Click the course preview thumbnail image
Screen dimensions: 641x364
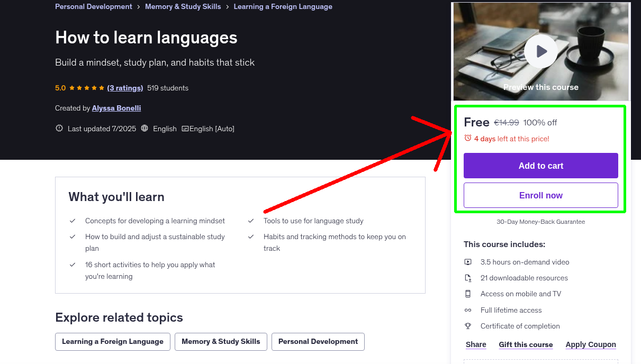point(498,32)
